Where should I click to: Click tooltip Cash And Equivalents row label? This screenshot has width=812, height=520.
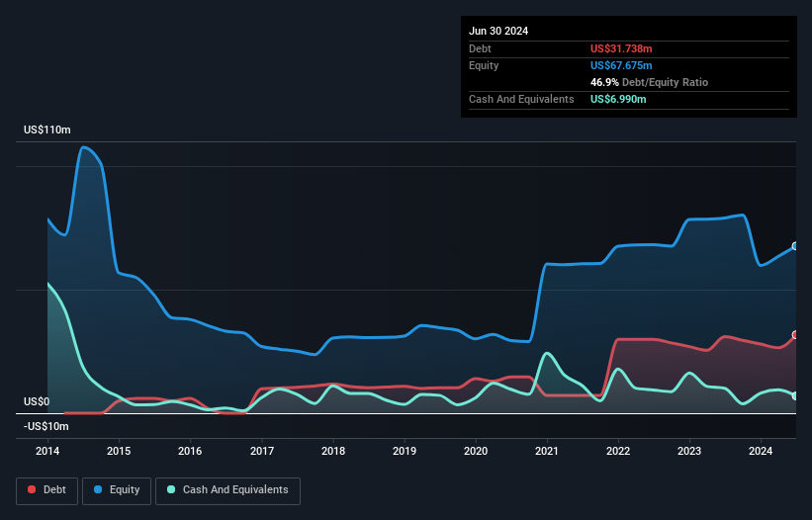(x=521, y=99)
